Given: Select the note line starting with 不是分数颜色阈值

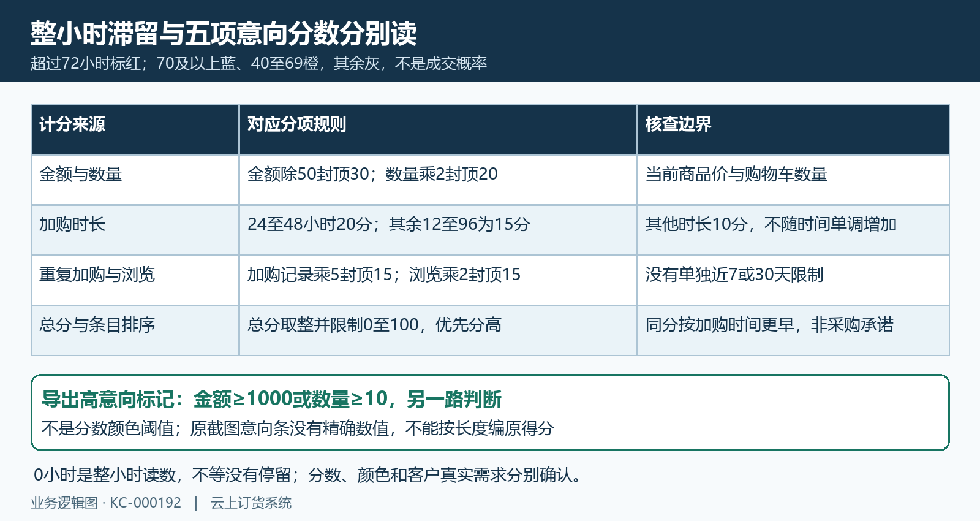Looking at the screenshot, I should tap(298, 428).
